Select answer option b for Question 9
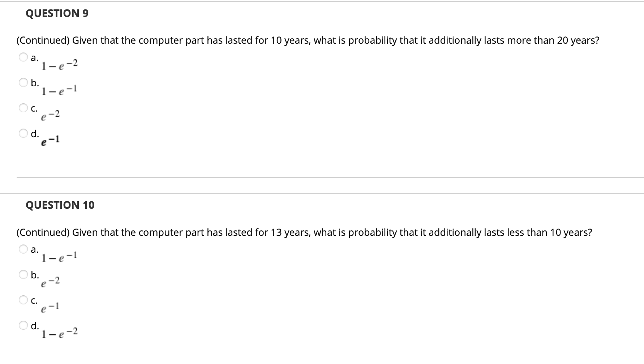Viewport: 644px width, 364px height. 23,83
